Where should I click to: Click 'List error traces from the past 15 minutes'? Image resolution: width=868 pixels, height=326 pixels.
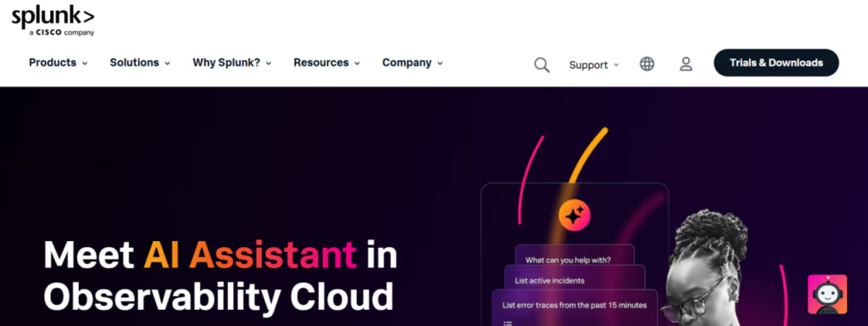coord(575,305)
